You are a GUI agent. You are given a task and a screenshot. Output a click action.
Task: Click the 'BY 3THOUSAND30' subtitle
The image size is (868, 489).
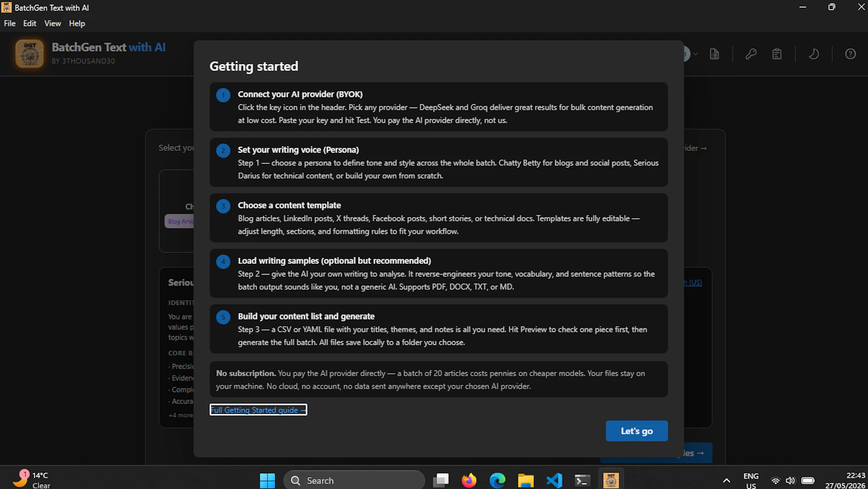[x=83, y=61]
